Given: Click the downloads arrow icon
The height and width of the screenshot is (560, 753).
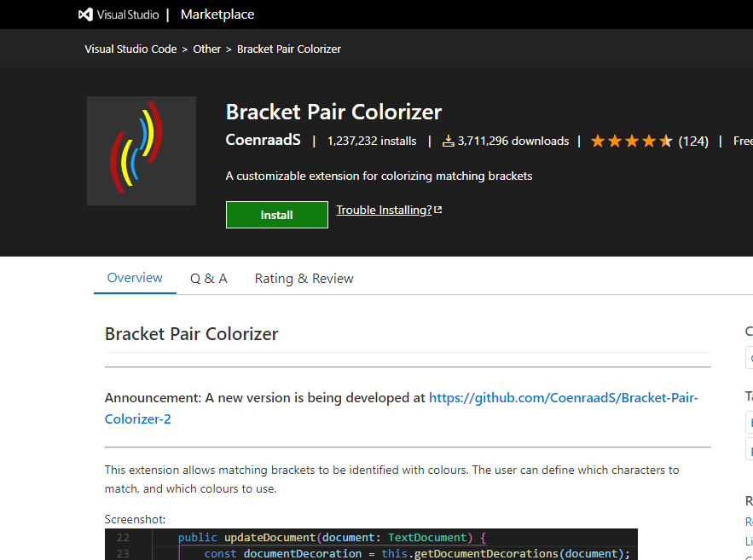Looking at the screenshot, I should [448, 141].
